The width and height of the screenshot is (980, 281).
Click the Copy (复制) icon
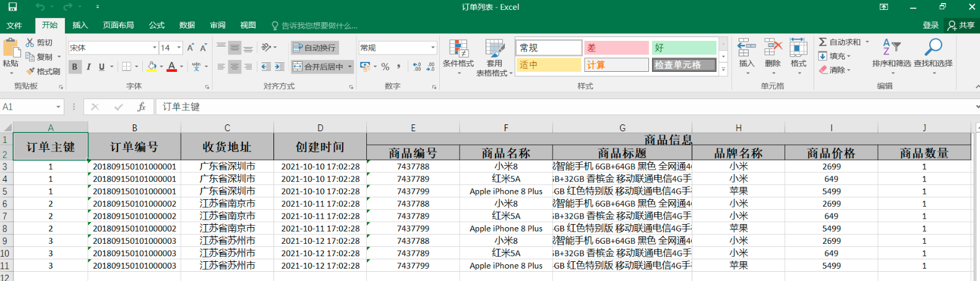[x=30, y=56]
